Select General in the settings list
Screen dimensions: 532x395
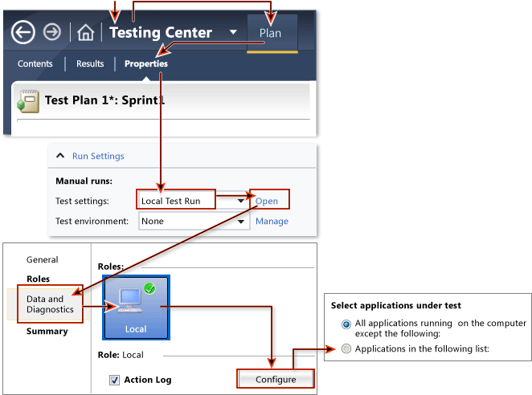[43, 259]
